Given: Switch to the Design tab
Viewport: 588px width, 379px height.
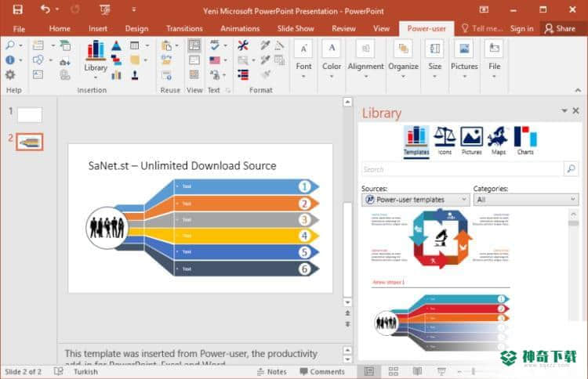Looking at the screenshot, I should [x=136, y=28].
